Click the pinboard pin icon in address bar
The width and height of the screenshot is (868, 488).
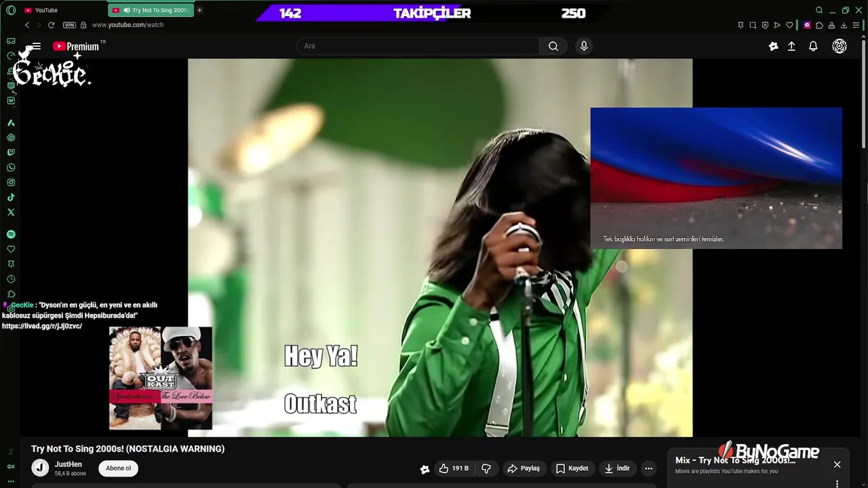coord(741,25)
